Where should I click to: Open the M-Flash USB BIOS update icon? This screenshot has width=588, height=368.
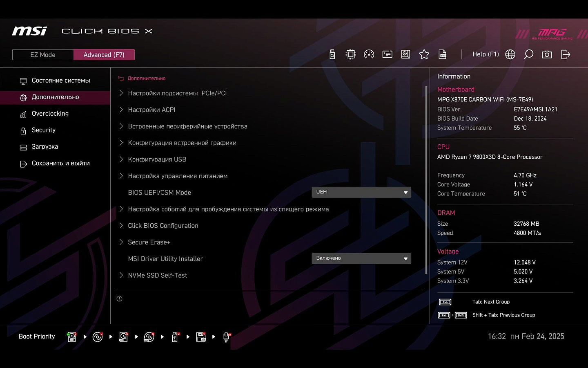[x=332, y=54]
